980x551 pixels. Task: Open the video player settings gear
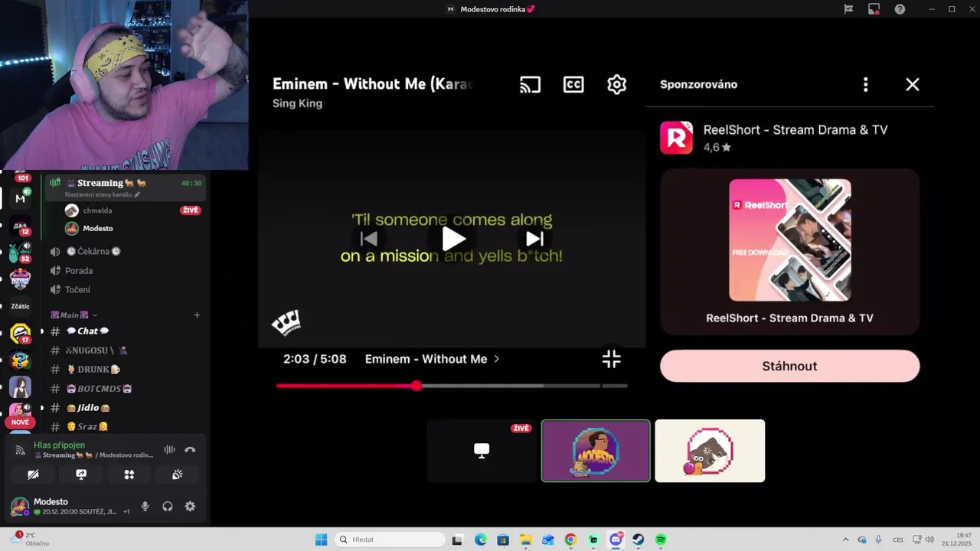617,84
